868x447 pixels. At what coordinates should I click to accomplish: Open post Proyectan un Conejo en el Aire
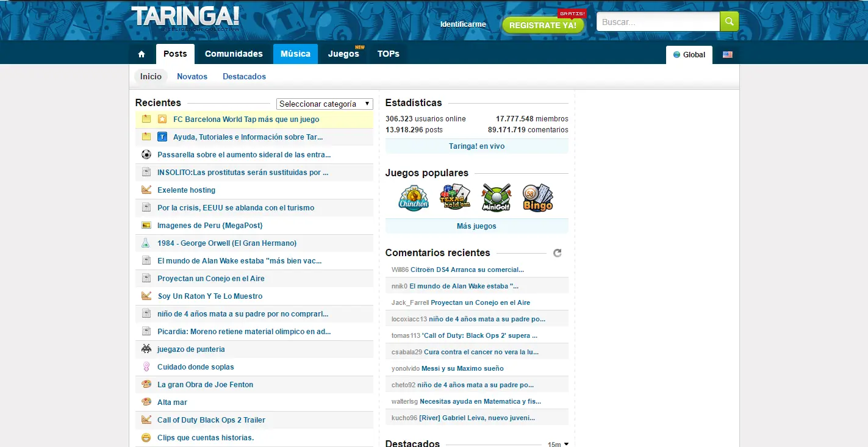tap(211, 278)
